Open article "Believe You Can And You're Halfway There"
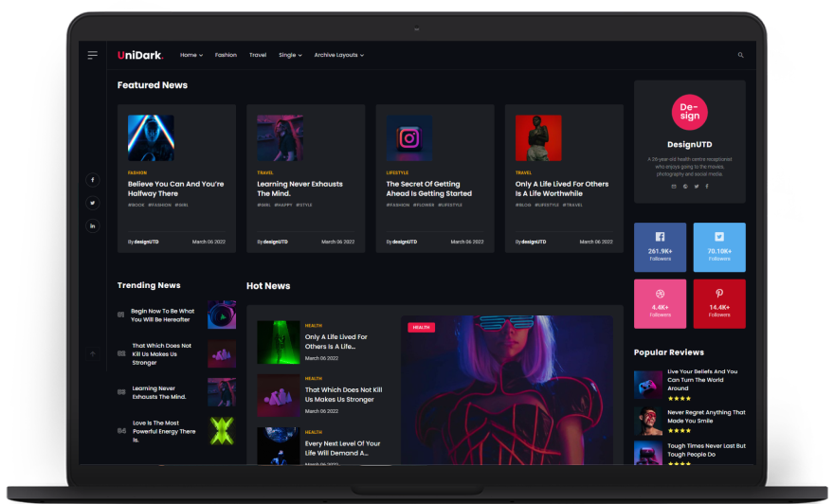The width and height of the screenshot is (834, 504). click(175, 189)
